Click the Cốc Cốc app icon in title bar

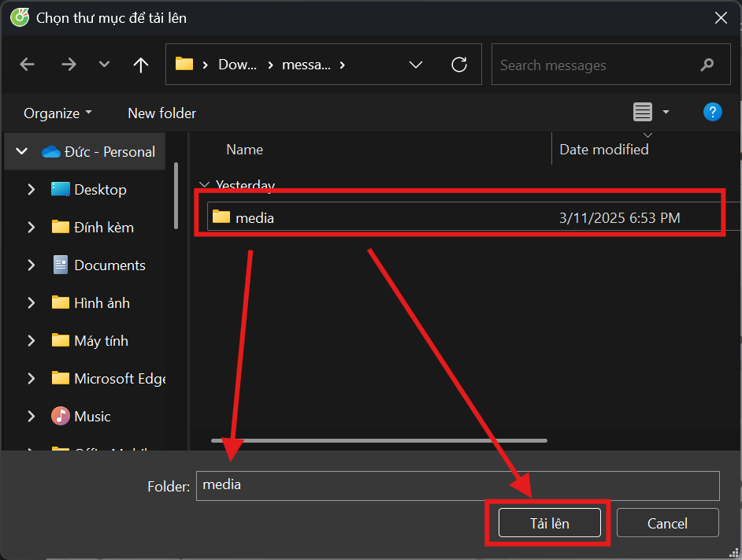click(20, 17)
